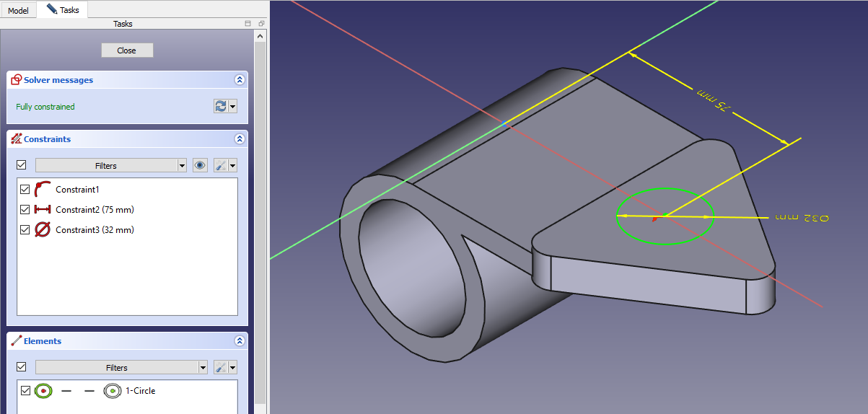Collapse the Solver messages section

pos(240,80)
